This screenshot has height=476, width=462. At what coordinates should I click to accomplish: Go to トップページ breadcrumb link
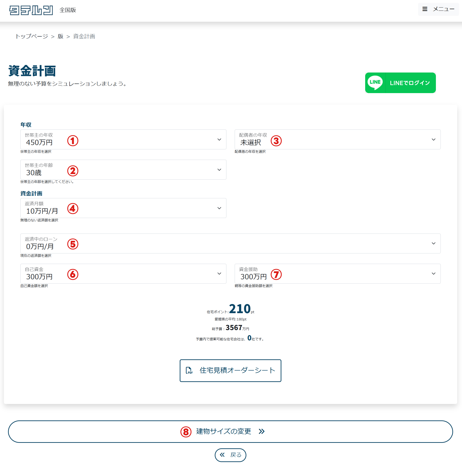pyautogui.click(x=32, y=36)
